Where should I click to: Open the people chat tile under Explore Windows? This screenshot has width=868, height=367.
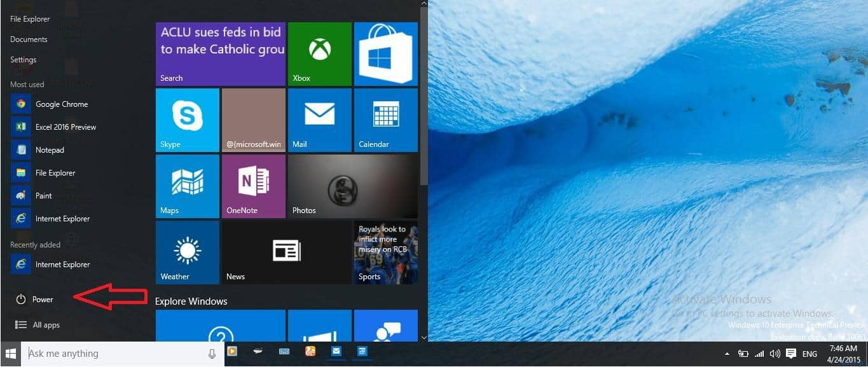(385, 326)
